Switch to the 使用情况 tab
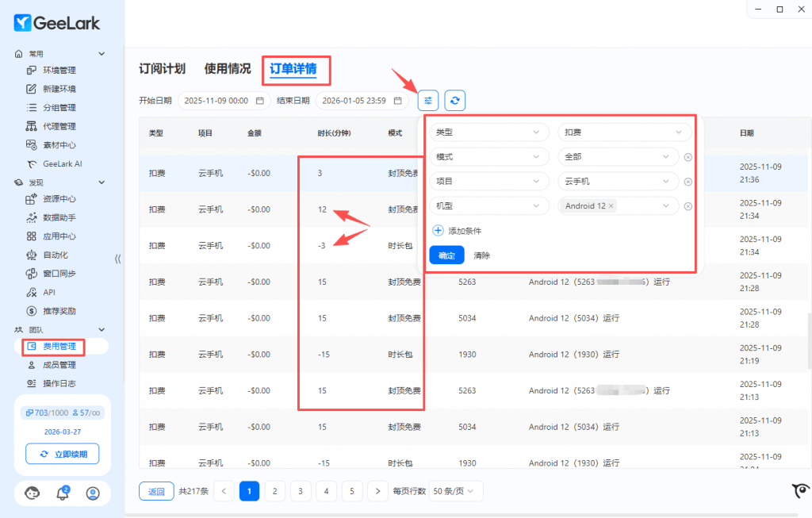This screenshot has height=518, width=812. coord(228,69)
